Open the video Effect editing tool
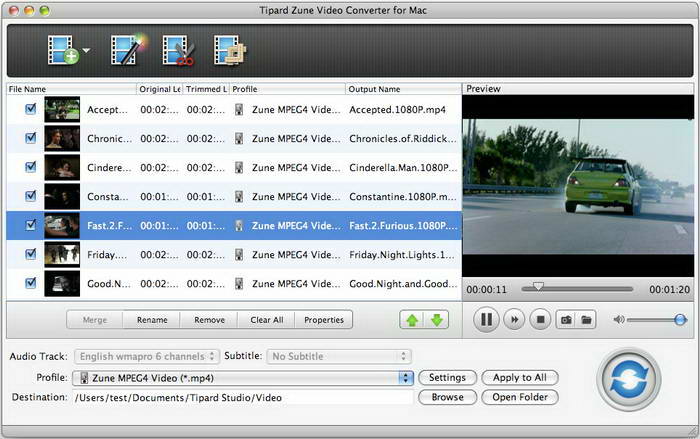Viewport: 700px width, 439px height. point(127,50)
